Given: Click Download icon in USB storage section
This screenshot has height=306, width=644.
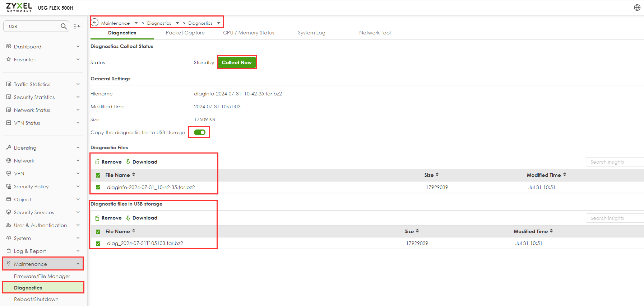Looking at the screenshot, I should pyautogui.click(x=128, y=218).
